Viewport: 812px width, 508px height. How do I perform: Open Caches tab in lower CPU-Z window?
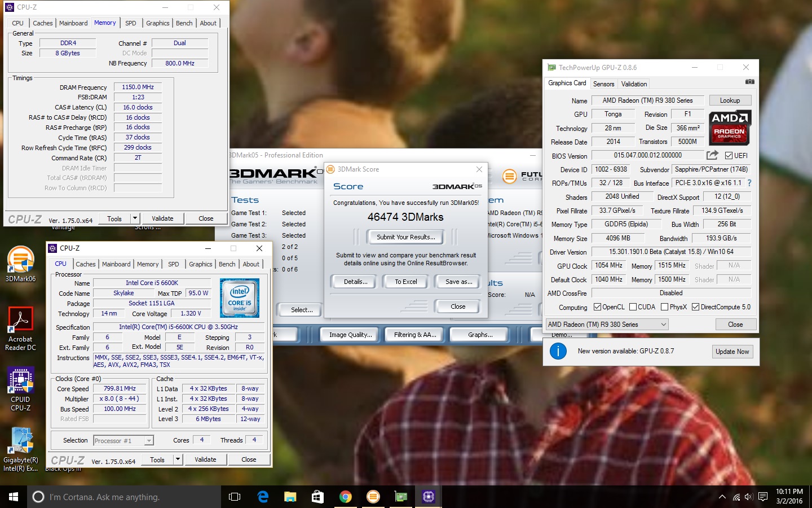pos(86,264)
